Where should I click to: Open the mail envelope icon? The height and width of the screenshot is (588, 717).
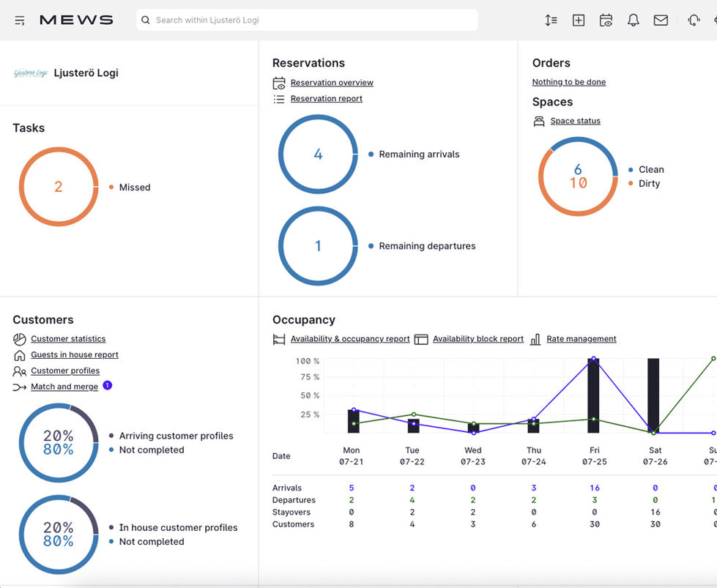click(661, 20)
